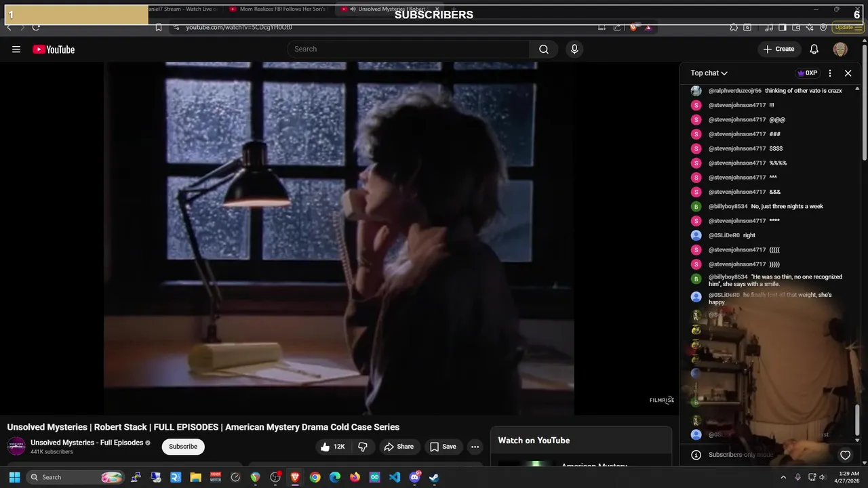Switch to Mom Realizes FBI browser tab
Image resolution: width=868 pixels, height=488 pixels.
278,9
